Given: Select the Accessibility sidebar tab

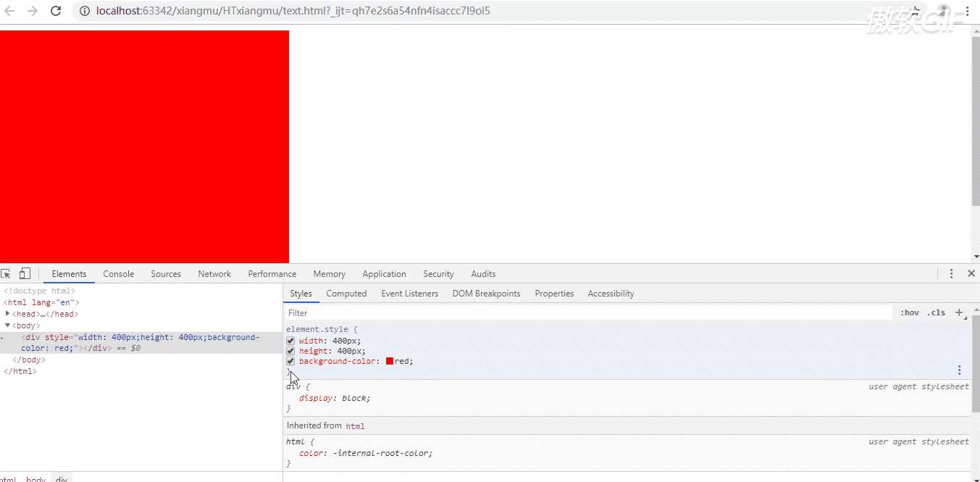Looking at the screenshot, I should pos(611,294).
